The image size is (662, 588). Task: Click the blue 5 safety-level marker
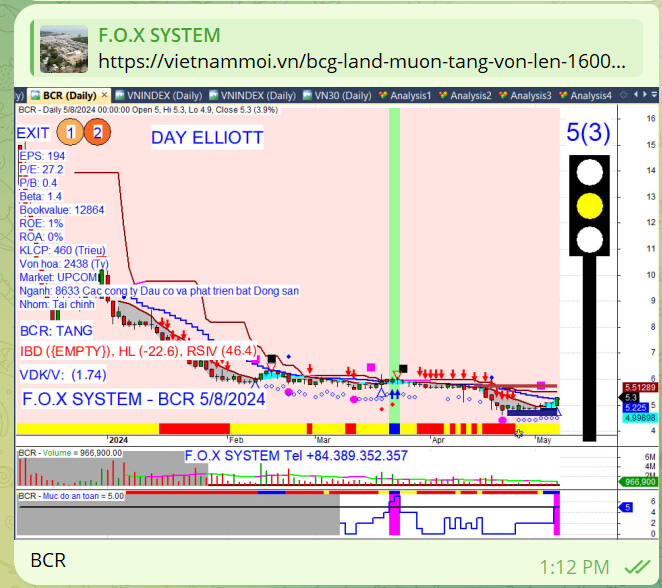(x=627, y=507)
